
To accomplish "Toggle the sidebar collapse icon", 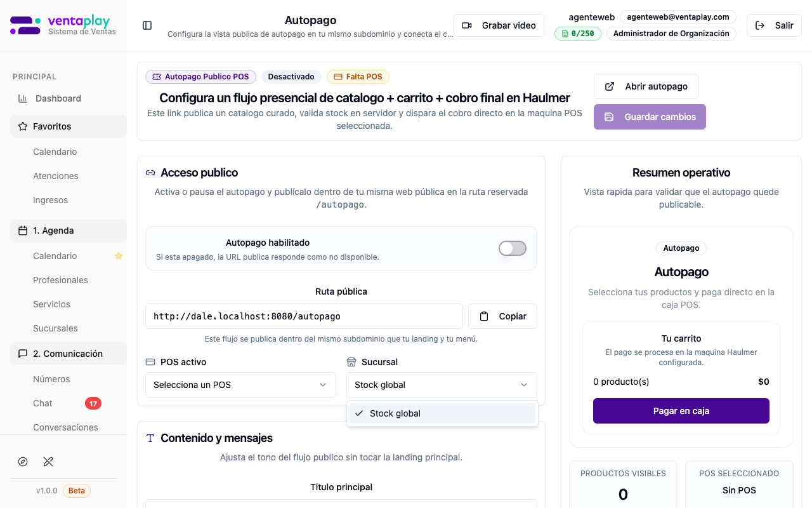I will (x=147, y=25).
